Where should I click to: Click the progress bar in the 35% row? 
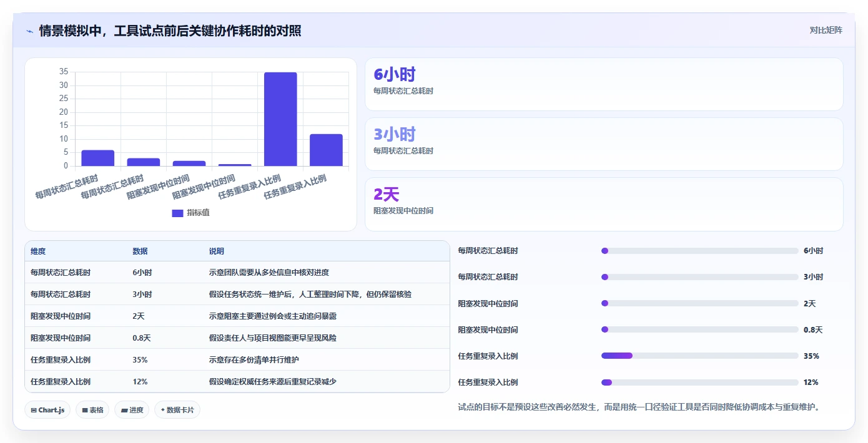pyautogui.click(x=699, y=356)
